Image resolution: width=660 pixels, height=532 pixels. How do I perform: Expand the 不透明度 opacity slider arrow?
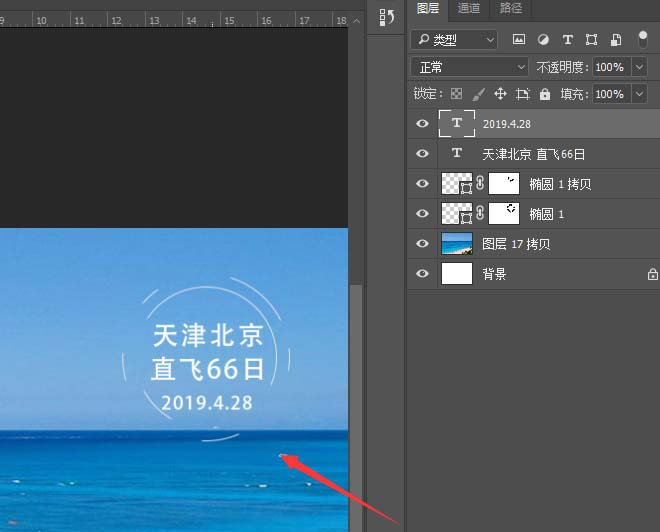[639, 67]
